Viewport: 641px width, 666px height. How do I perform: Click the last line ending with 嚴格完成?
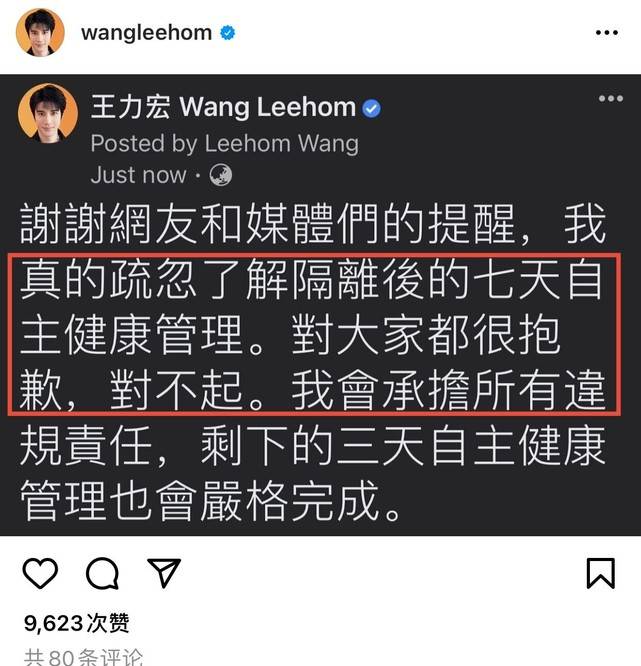point(210,501)
